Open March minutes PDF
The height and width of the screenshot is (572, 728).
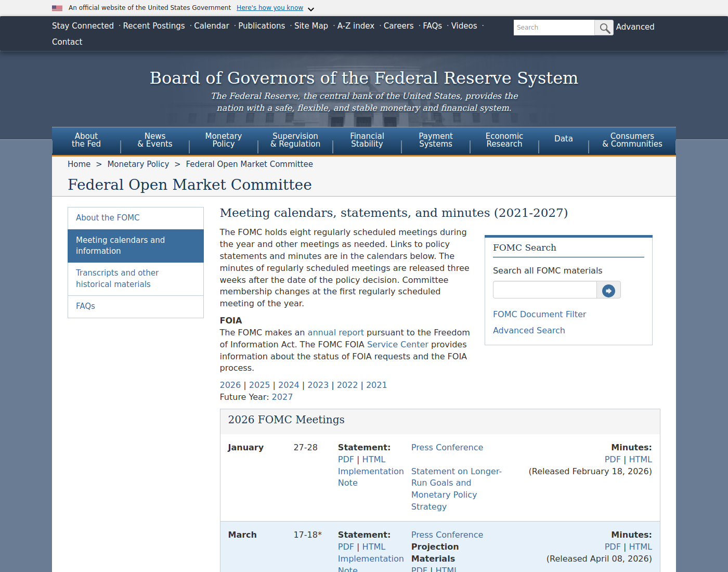(613, 547)
